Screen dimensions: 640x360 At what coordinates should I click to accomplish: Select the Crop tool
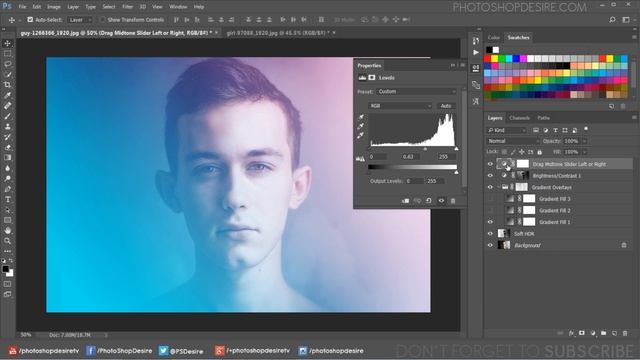[x=7, y=85]
